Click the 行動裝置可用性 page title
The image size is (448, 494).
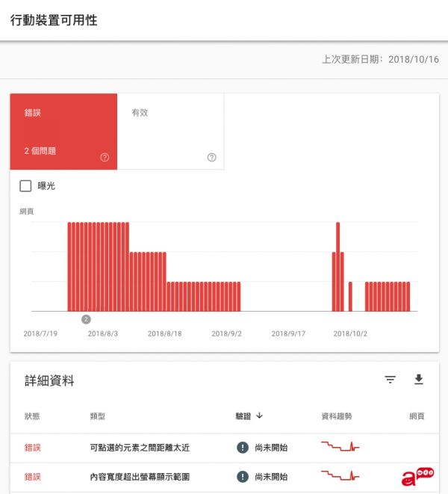click(54, 20)
